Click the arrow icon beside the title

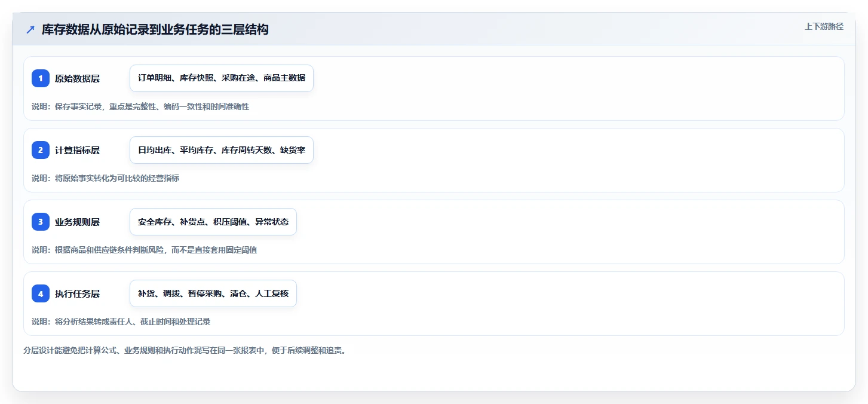point(30,29)
